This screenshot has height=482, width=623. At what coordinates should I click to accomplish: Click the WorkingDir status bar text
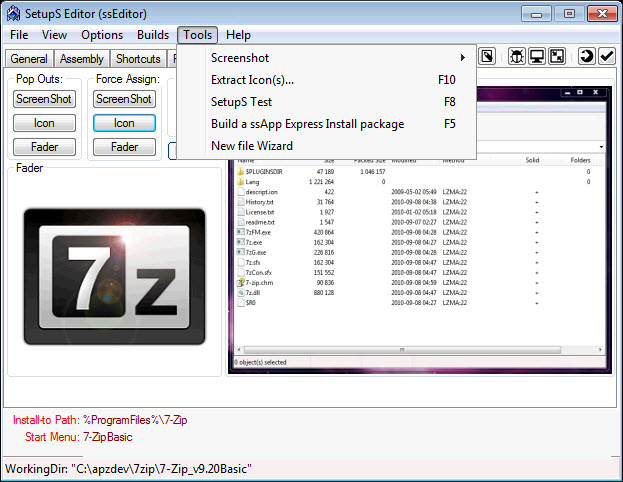(128, 469)
